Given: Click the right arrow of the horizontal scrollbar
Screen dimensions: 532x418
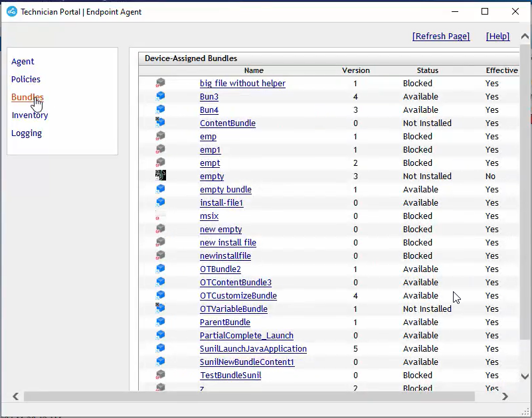Looking at the screenshot, I should (505, 396).
